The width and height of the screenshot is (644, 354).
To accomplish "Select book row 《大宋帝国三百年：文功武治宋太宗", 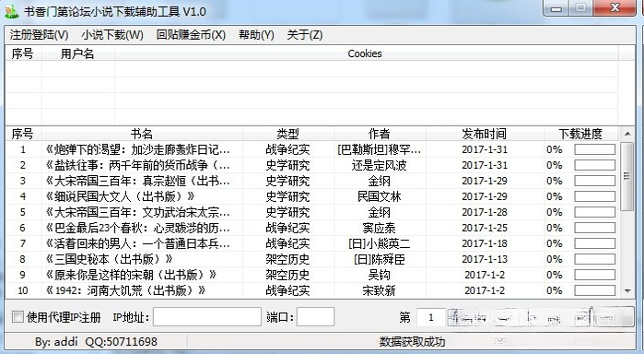I will point(311,212).
